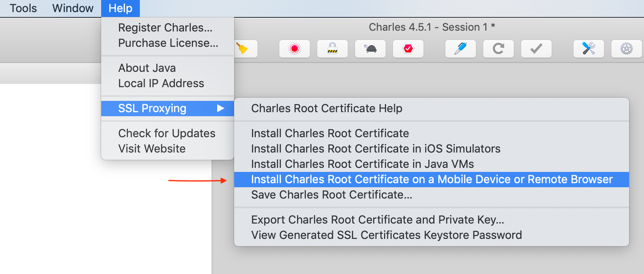The image size is (644, 274).
Task: Click the Charles 4.5.1 - Session 1 title
Action: [432, 27]
